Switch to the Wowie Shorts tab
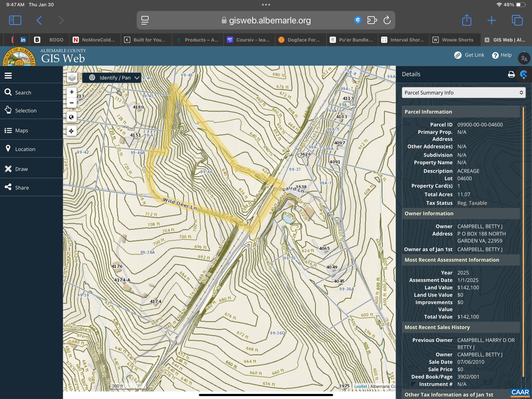The image size is (532, 399). (x=455, y=40)
